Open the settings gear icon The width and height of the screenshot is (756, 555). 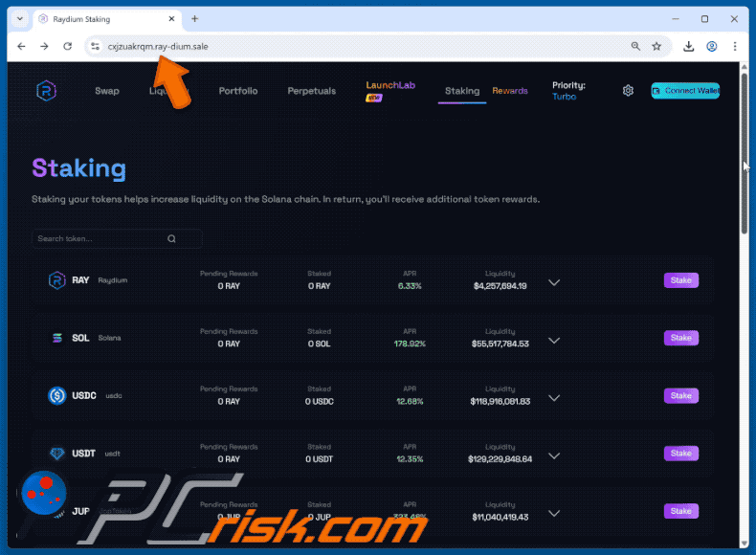coord(628,91)
